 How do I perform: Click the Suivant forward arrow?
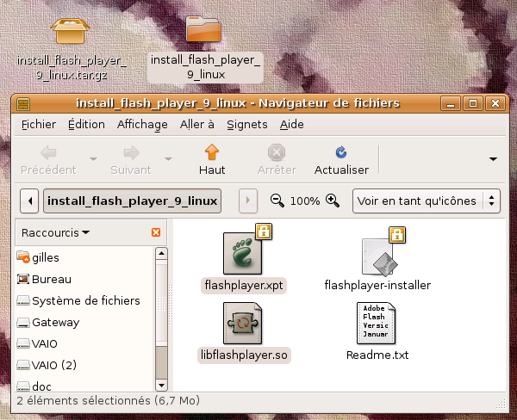132,152
